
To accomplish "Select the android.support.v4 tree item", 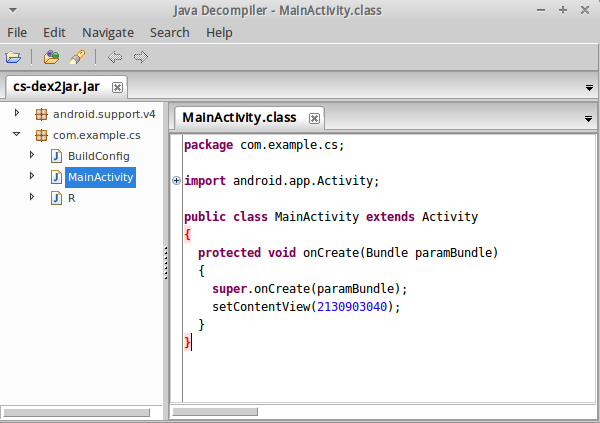I will tap(104, 114).
